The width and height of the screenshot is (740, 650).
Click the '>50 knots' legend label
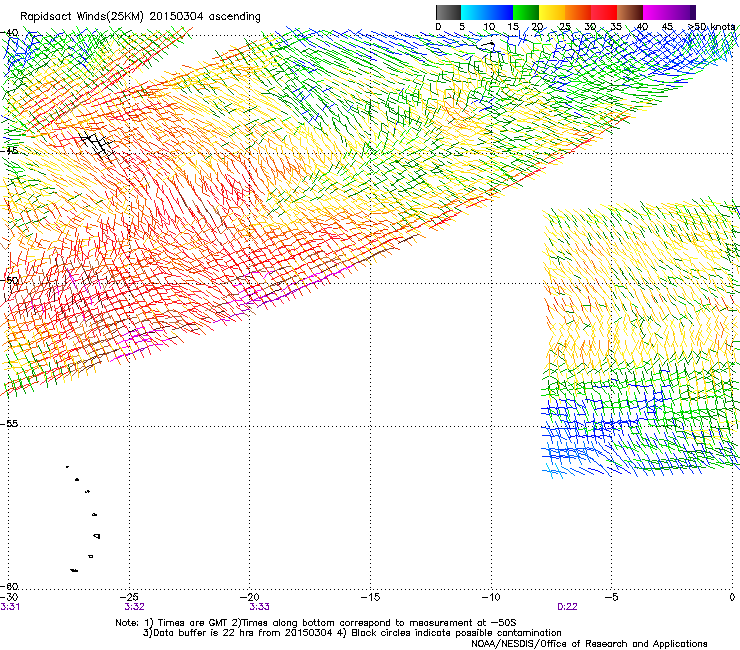point(712,26)
